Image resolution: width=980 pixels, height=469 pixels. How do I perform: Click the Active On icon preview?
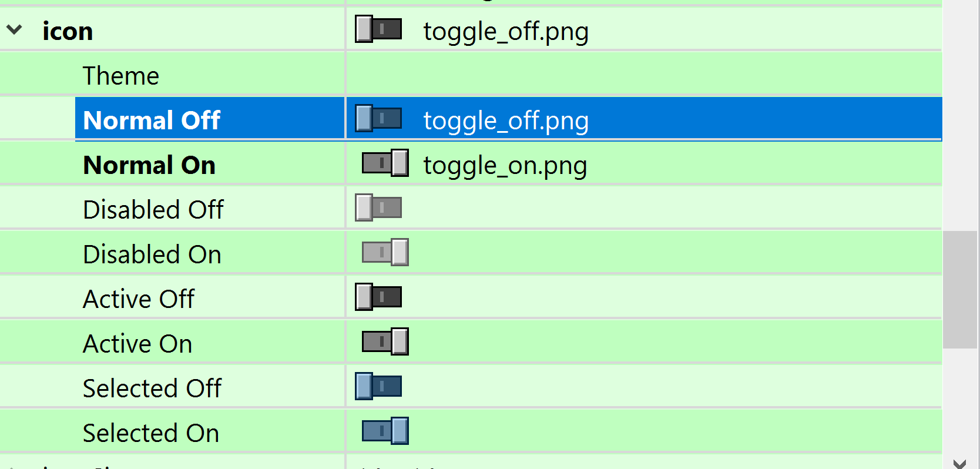(385, 342)
